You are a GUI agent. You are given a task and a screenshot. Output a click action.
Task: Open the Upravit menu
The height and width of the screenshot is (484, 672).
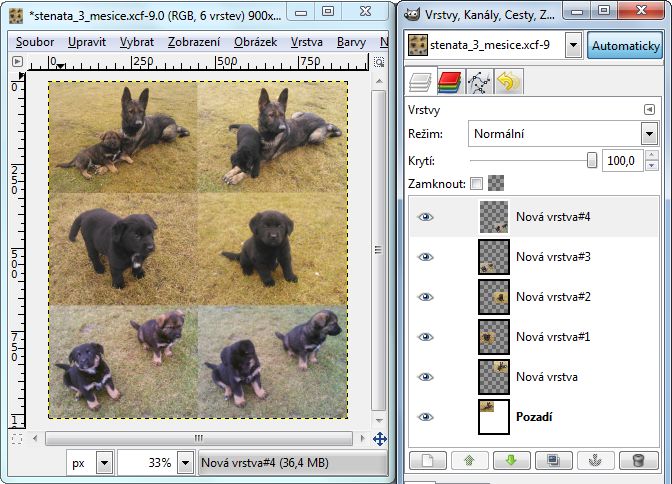(x=87, y=42)
